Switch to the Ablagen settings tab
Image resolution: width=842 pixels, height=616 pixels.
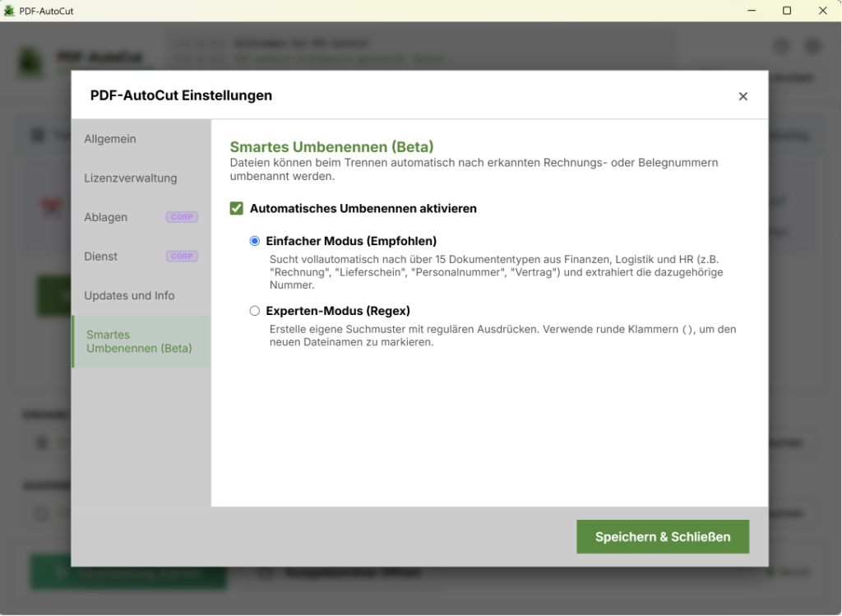141,217
